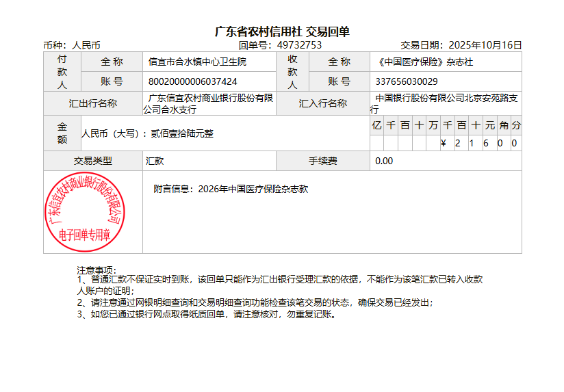Click the 手续费 header cell
This screenshot has height=392, width=564.
pos(323,161)
